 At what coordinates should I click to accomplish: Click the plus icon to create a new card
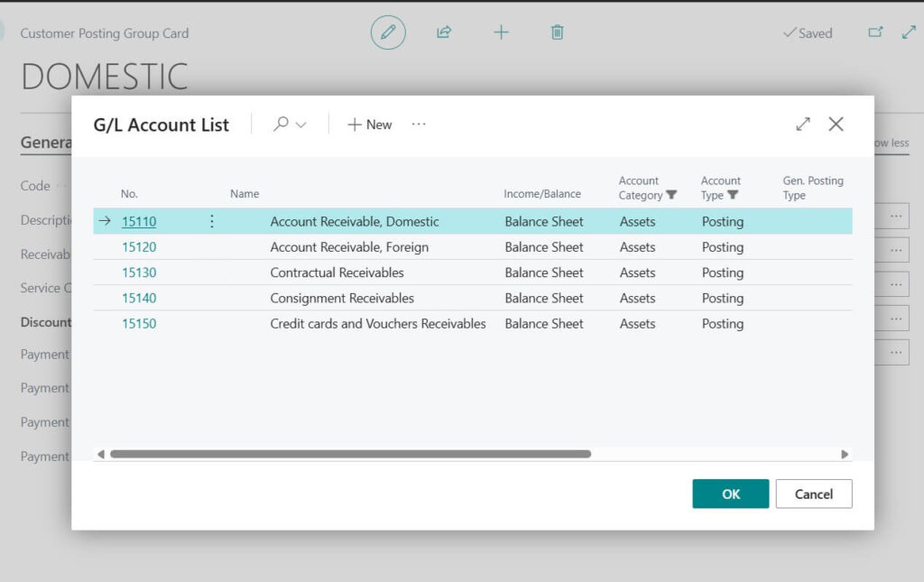501,32
